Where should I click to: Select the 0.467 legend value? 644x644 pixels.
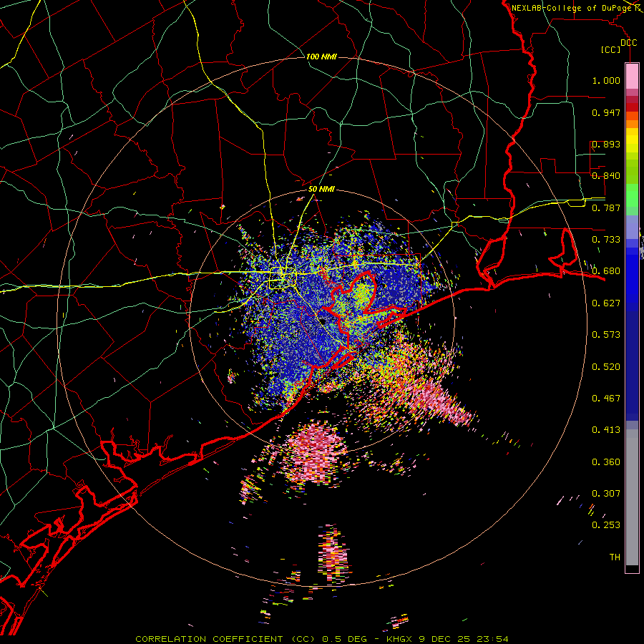pos(606,399)
